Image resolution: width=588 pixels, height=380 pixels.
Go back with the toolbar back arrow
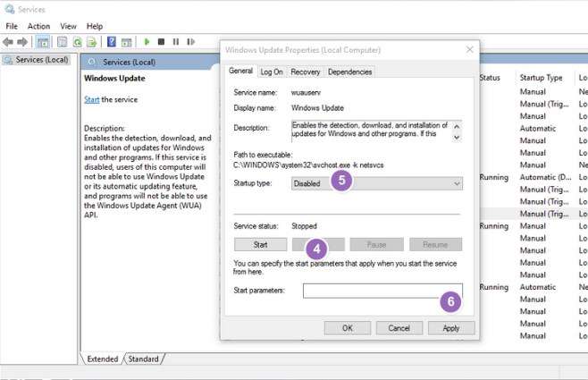click(x=8, y=42)
